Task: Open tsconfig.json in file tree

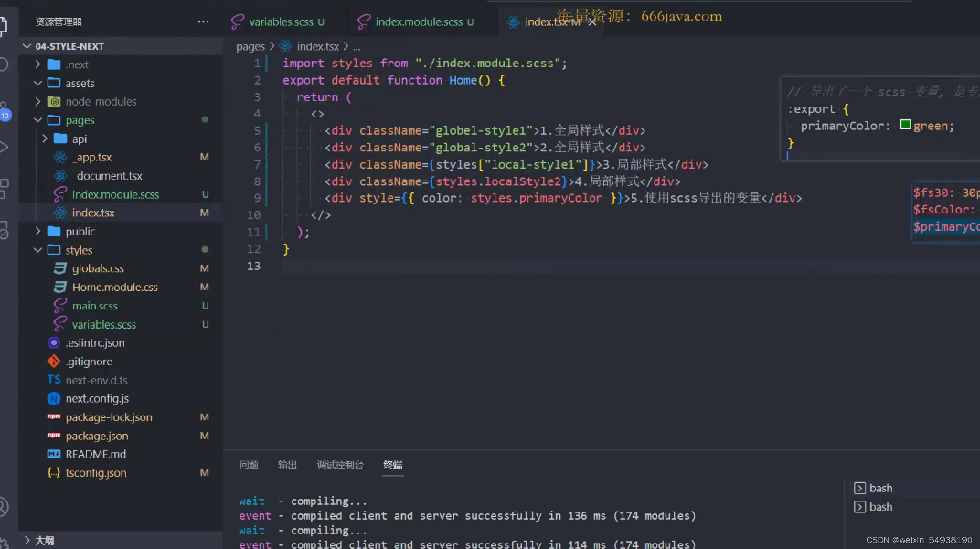Action: tap(121, 473)
